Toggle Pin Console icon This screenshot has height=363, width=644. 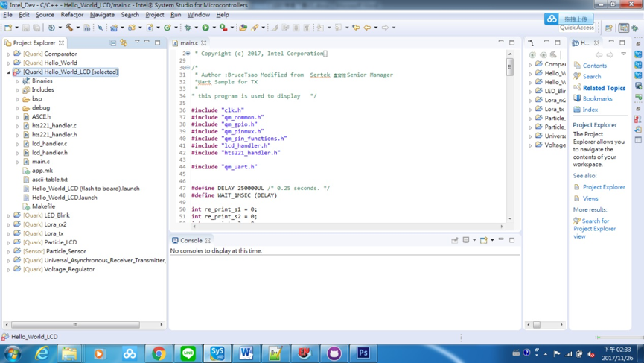tap(454, 240)
